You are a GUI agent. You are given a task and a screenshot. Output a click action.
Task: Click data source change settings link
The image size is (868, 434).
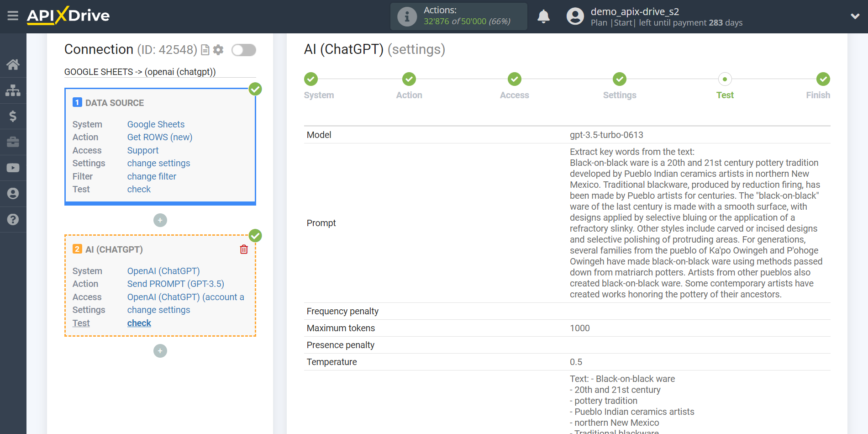tap(158, 163)
